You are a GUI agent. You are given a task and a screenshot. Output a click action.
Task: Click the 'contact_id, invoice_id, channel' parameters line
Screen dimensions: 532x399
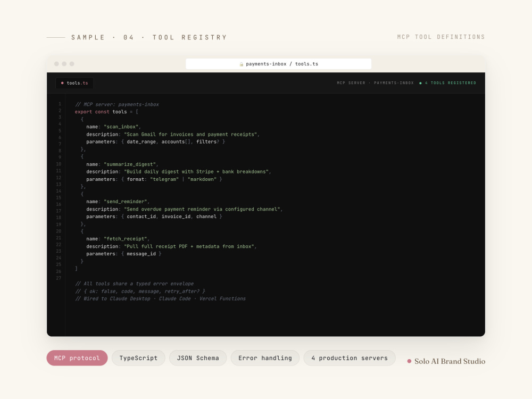pyautogui.click(x=154, y=217)
